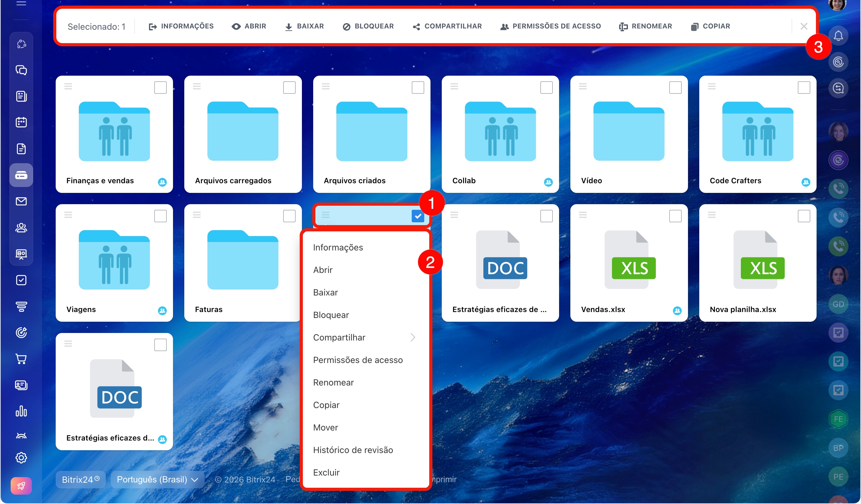Viewport: 861px width, 504px height.
Task: Click PERMISSÕES DE ACESSO in top toolbar
Action: (x=550, y=26)
